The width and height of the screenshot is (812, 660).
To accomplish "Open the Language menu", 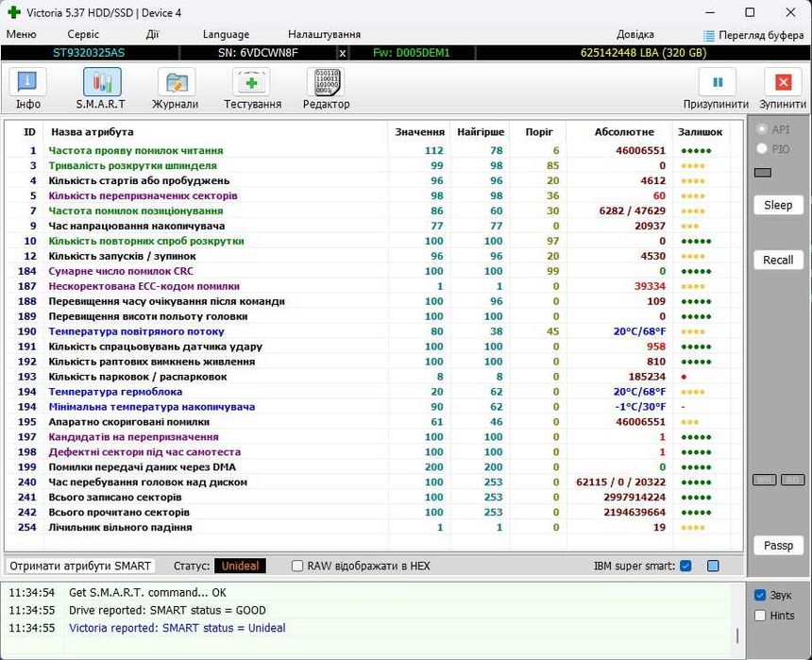I will click(226, 35).
